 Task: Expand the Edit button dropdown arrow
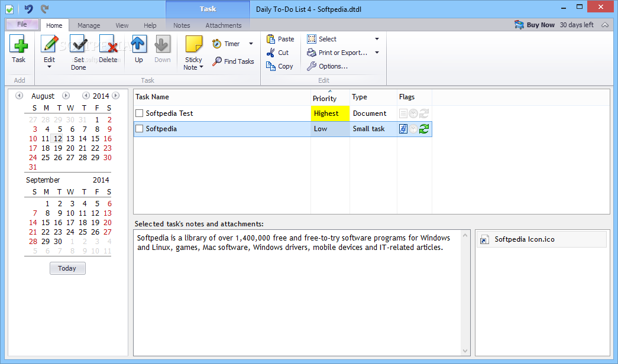click(49, 67)
